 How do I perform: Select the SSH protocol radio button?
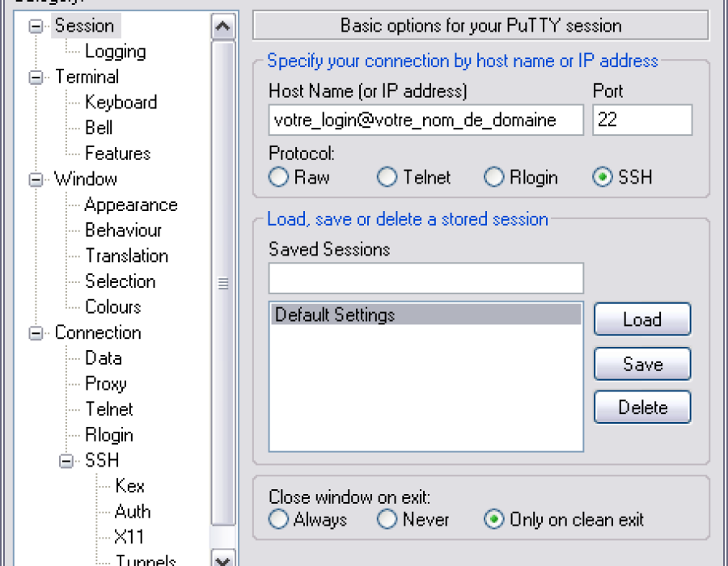click(x=602, y=177)
